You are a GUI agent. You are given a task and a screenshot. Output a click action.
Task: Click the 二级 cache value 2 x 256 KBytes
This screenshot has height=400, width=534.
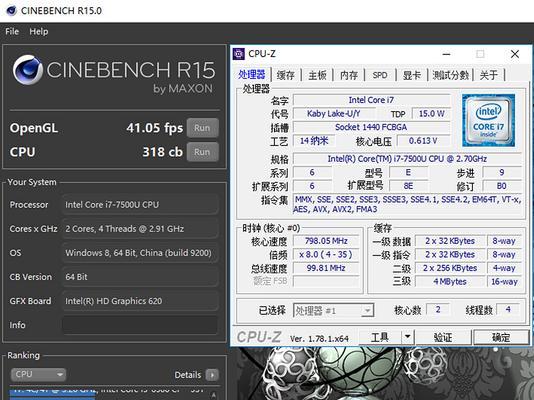coord(450,268)
